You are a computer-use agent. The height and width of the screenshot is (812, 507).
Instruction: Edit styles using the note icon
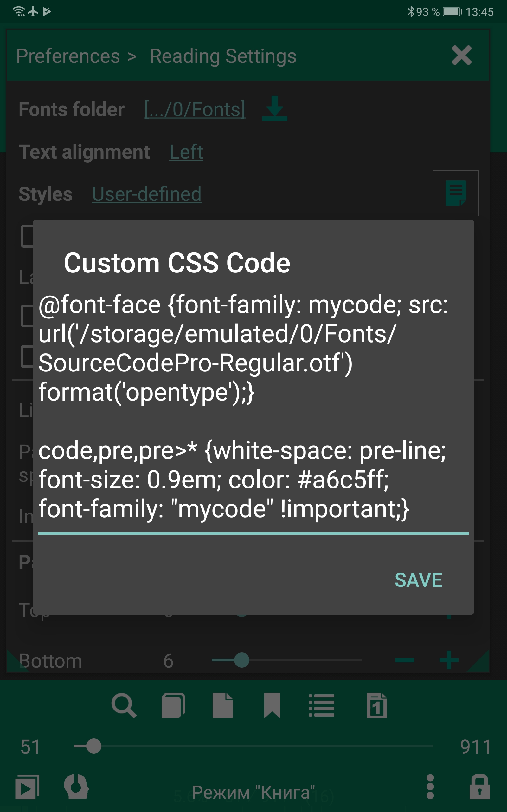tap(456, 194)
